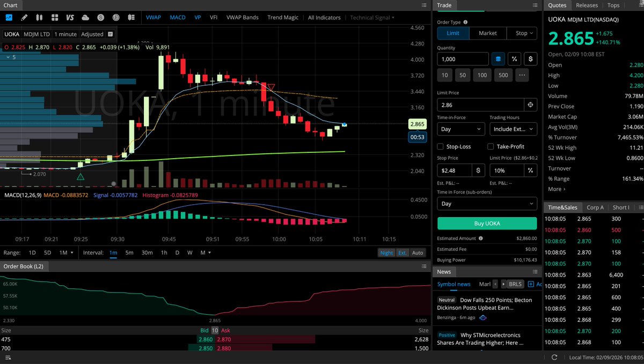Click refresh icon in status bar
This screenshot has width=644, height=364.
pos(554,358)
